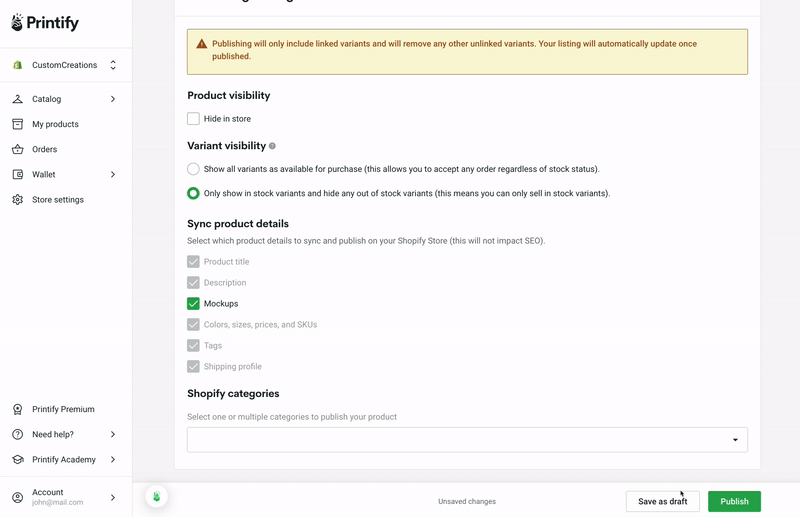Uncheck the Mockups sync checkbox

[x=193, y=304]
